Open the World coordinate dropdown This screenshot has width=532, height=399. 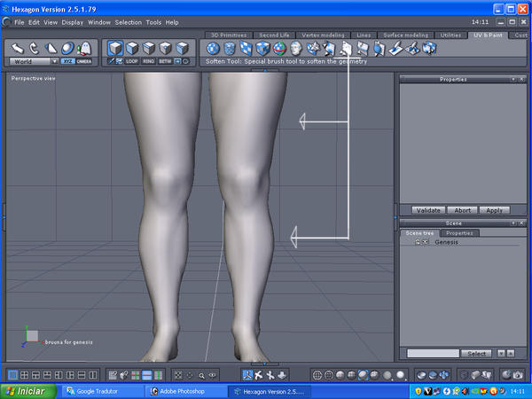point(34,61)
